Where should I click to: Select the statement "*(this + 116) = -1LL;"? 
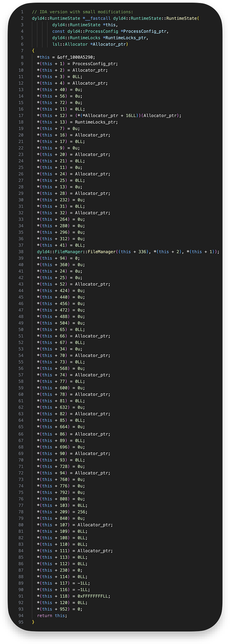click(x=63, y=590)
